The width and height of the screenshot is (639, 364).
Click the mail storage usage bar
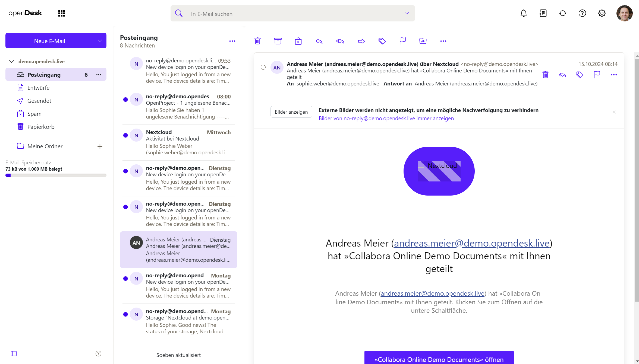[56, 175]
